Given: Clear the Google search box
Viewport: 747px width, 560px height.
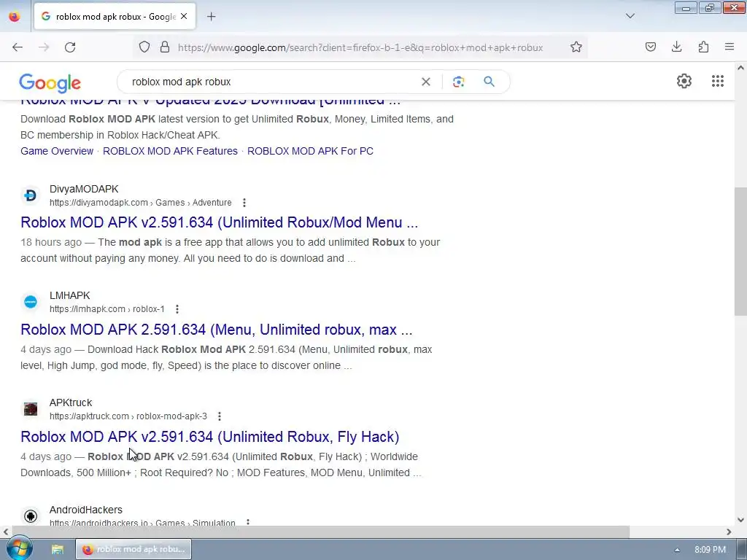Looking at the screenshot, I should (x=426, y=82).
